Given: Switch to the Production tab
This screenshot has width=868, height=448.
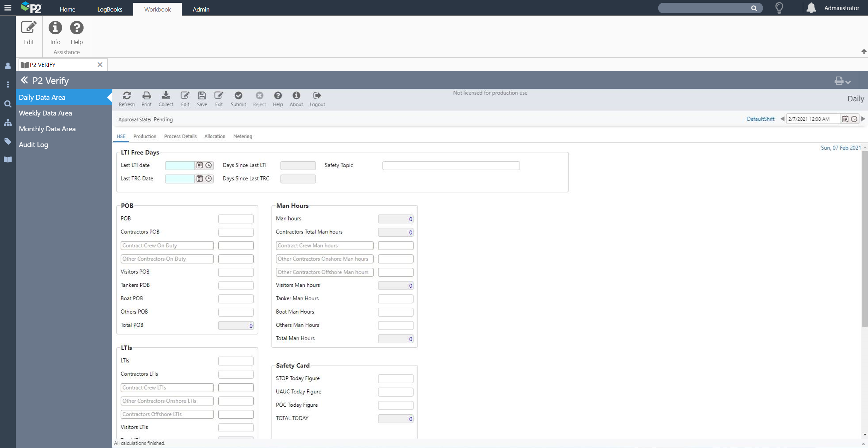Looking at the screenshot, I should coord(144,136).
